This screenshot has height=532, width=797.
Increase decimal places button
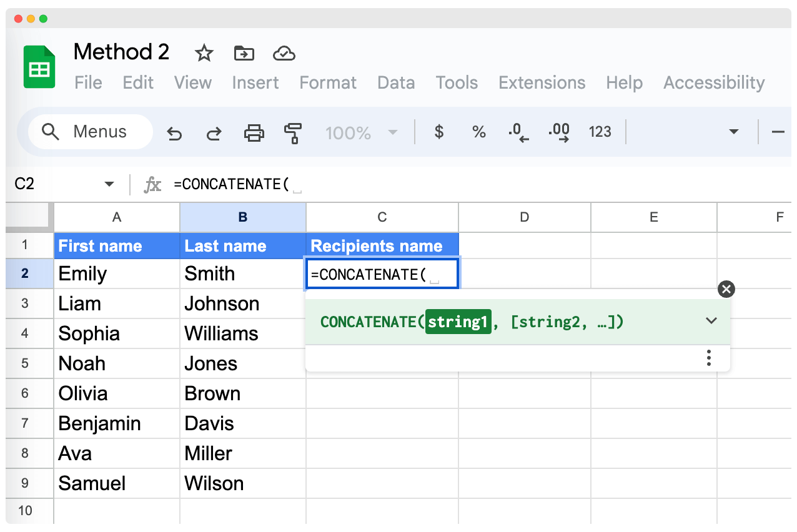[x=558, y=132]
